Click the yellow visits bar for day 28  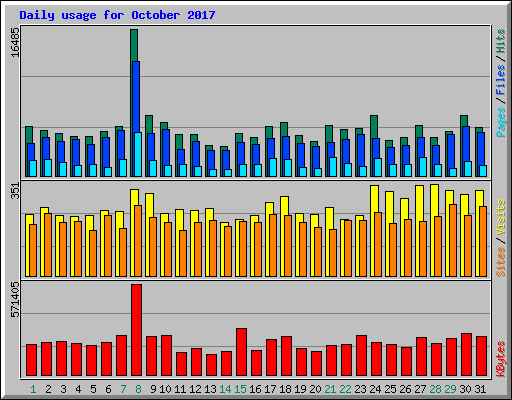(434, 200)
